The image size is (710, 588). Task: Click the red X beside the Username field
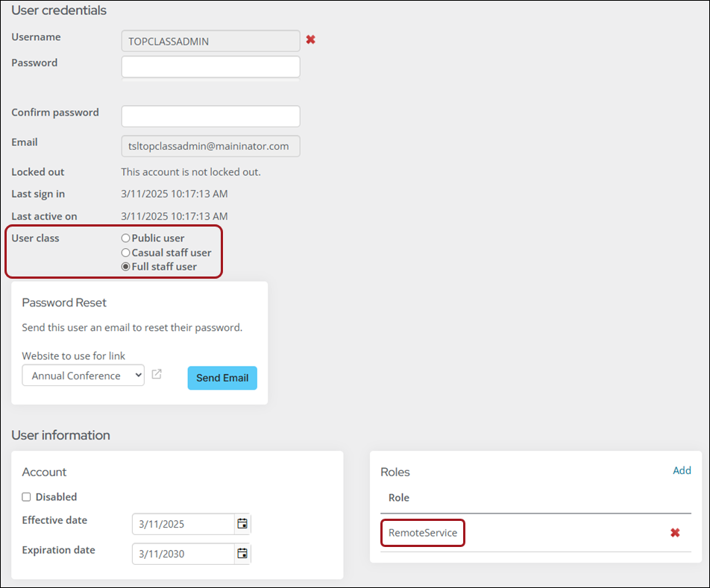tap(310, 39)
